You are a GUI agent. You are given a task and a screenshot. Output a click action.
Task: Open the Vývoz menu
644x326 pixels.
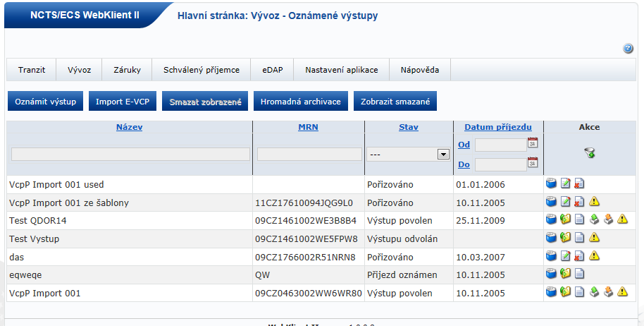tap(79, 71)
